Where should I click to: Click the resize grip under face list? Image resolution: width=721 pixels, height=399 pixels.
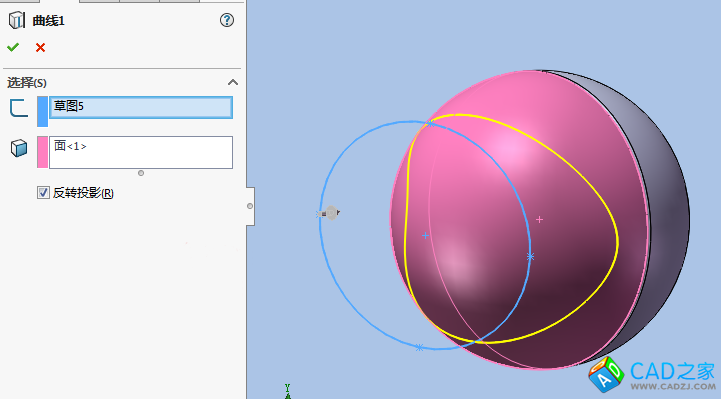141,173
